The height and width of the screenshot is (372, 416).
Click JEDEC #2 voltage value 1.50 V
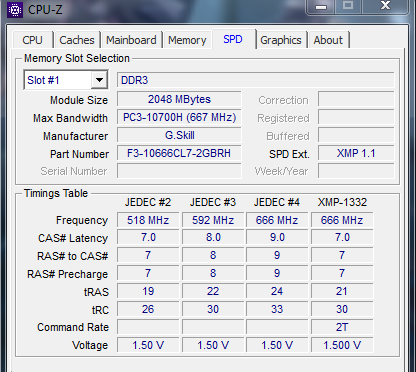(x=148, y=345)
